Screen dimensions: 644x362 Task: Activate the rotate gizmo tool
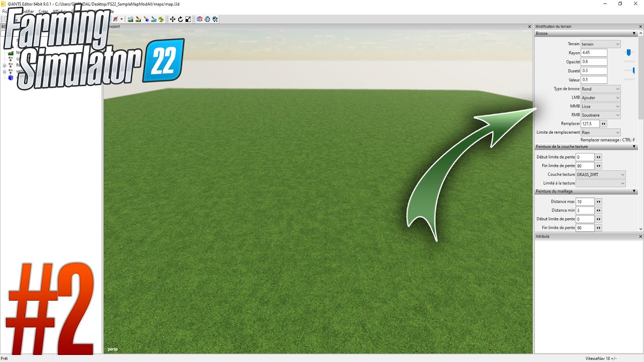[x=180, y=19]
